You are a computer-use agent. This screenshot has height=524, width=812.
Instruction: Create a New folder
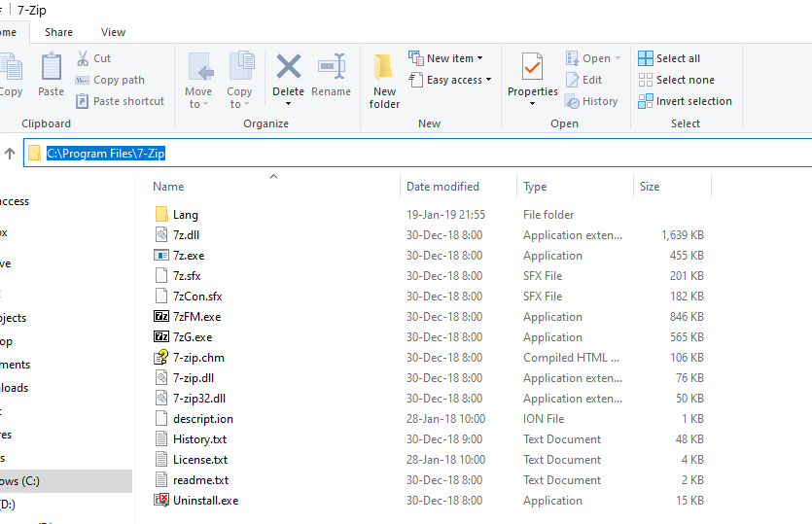click(384, 81)
